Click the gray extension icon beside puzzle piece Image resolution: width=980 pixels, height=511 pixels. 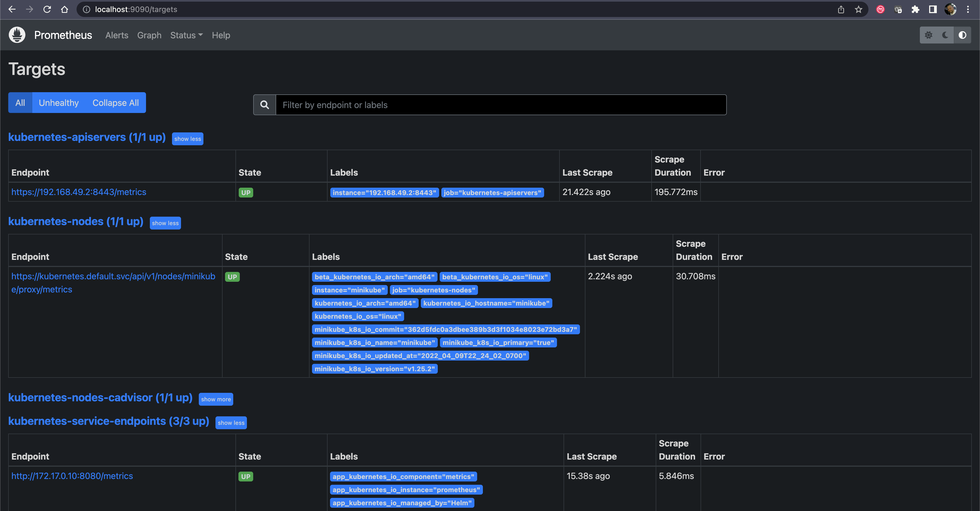[898, 10]
